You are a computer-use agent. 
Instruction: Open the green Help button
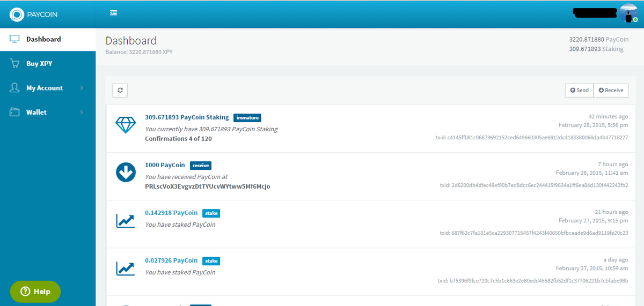tap(35, 292)
